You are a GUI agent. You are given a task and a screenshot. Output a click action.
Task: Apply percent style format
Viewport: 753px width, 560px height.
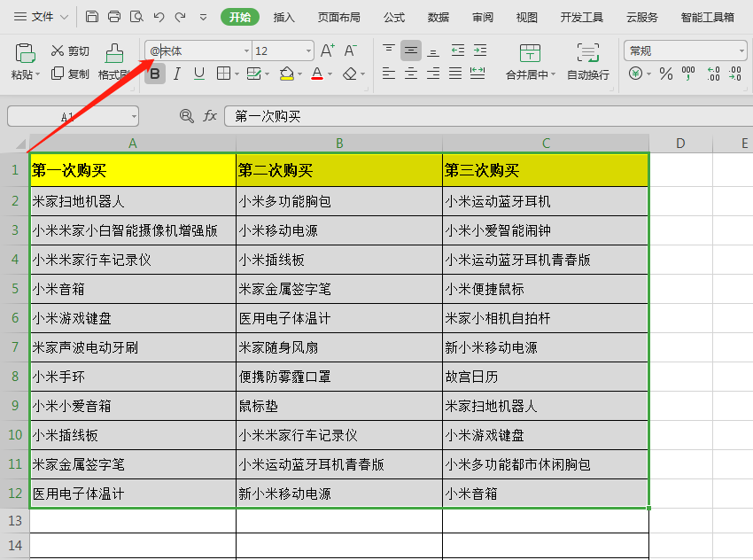click(x=666, y=74)
